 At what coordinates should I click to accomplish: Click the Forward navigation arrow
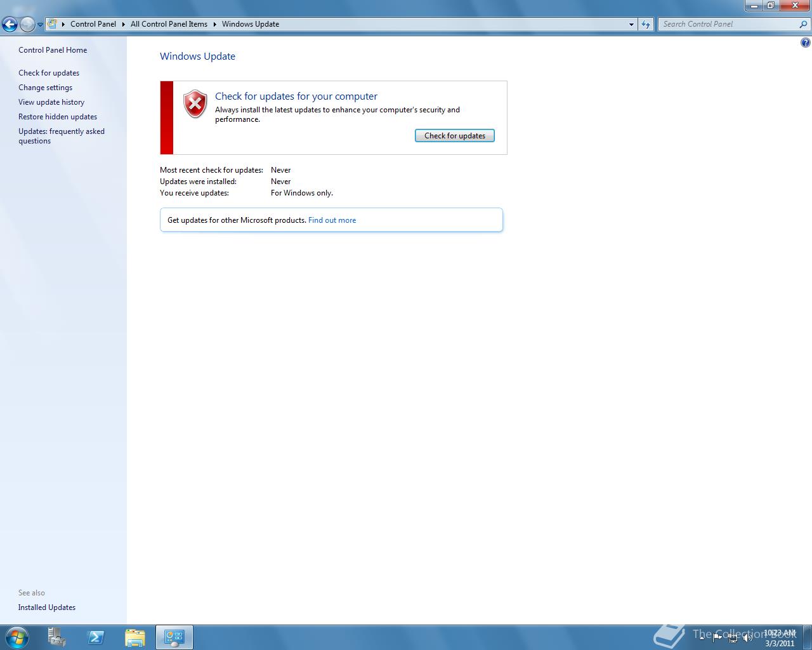point(27,24)
